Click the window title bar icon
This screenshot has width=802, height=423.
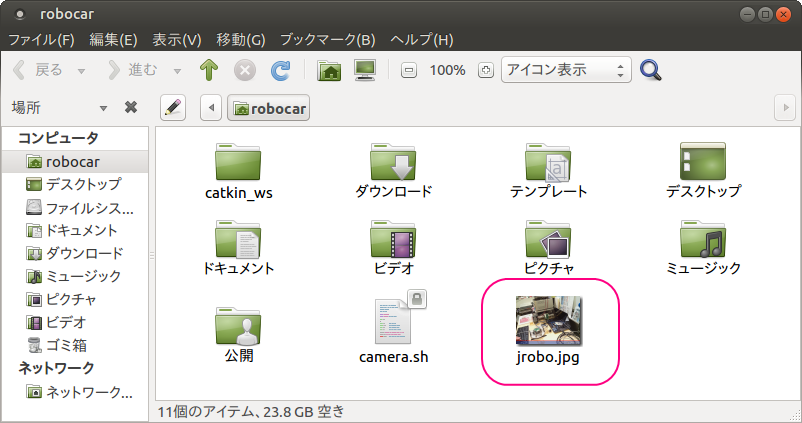pos(20,14)
